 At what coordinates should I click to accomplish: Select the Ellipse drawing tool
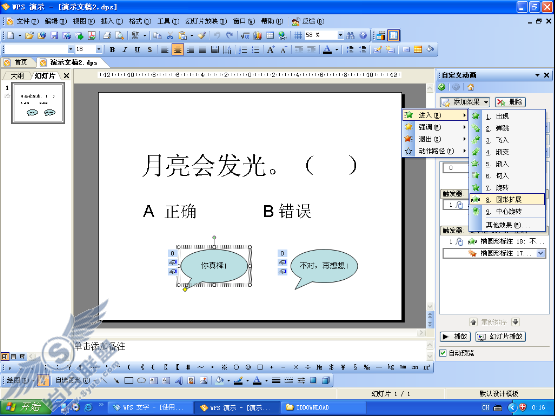[141, 381]
